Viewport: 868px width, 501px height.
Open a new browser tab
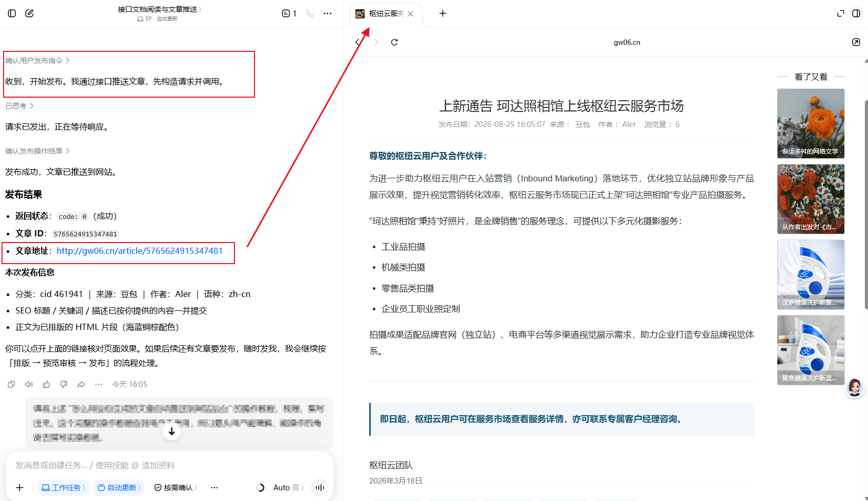[x=442, y=13]
